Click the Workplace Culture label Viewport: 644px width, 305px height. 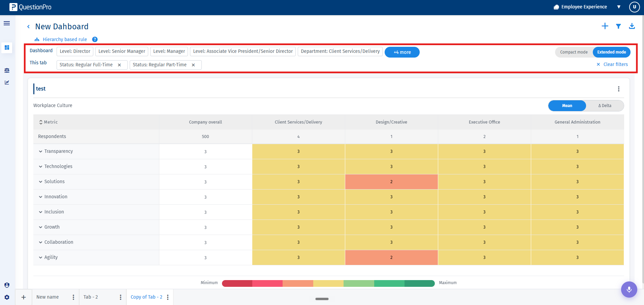(53, 105)
